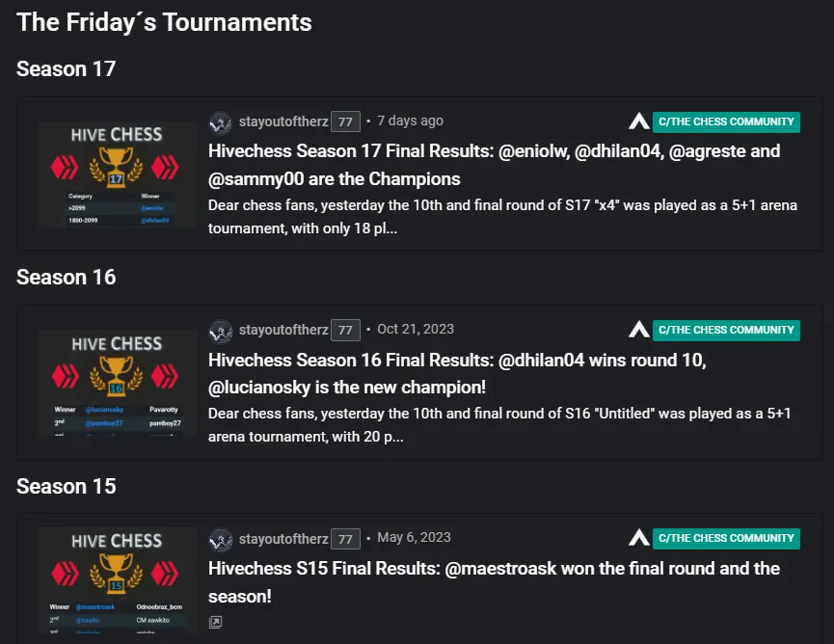The height and width of the screenshot is (644, 834).
Task: Open the Season 15 trophy thumbnail
Action: (117, 580)
